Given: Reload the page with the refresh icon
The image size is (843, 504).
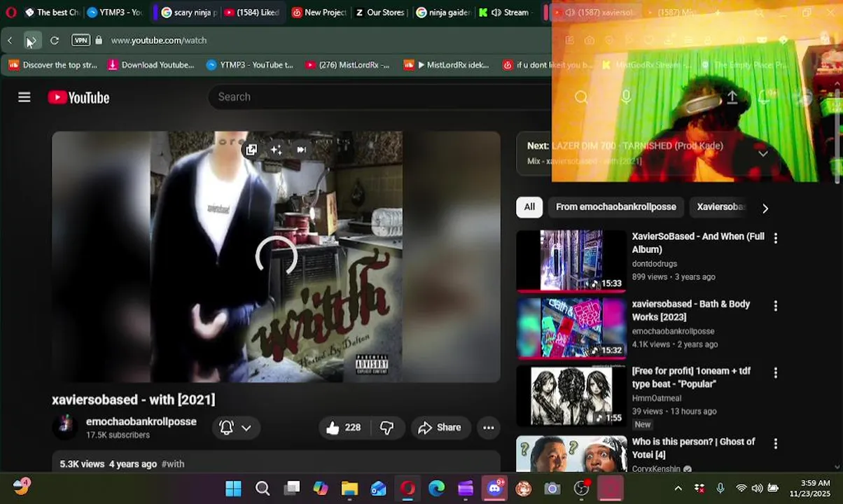Looking at the screenshot, I should tap(54, 41).
